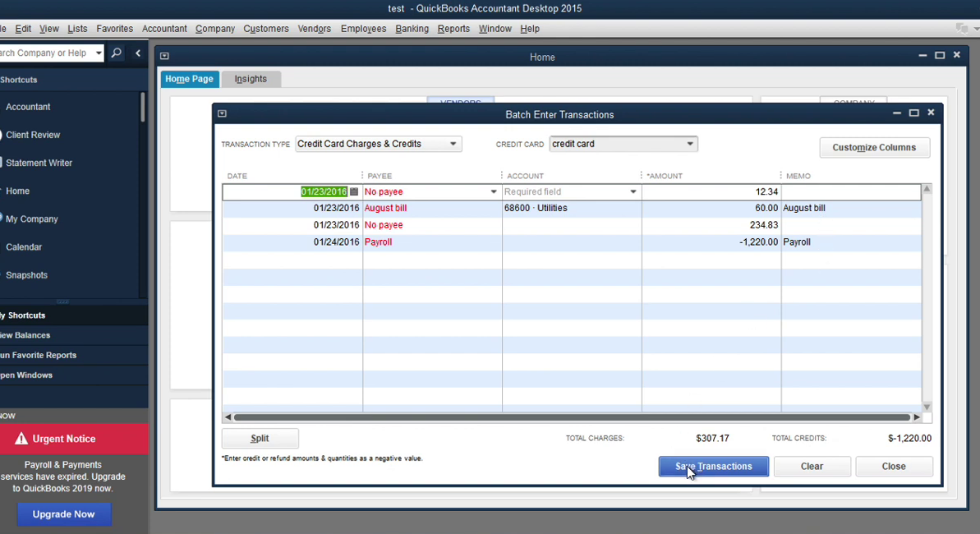Click the Urgent Notice warning icon
The width and height of the screenshot is (980, 534).
(x=21, y=439)
